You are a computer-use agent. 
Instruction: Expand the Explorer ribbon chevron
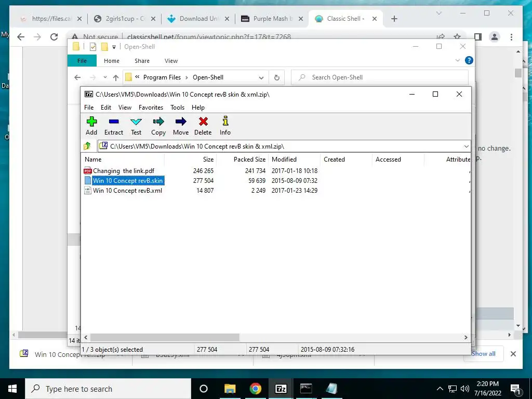click(x=457, y=60)
